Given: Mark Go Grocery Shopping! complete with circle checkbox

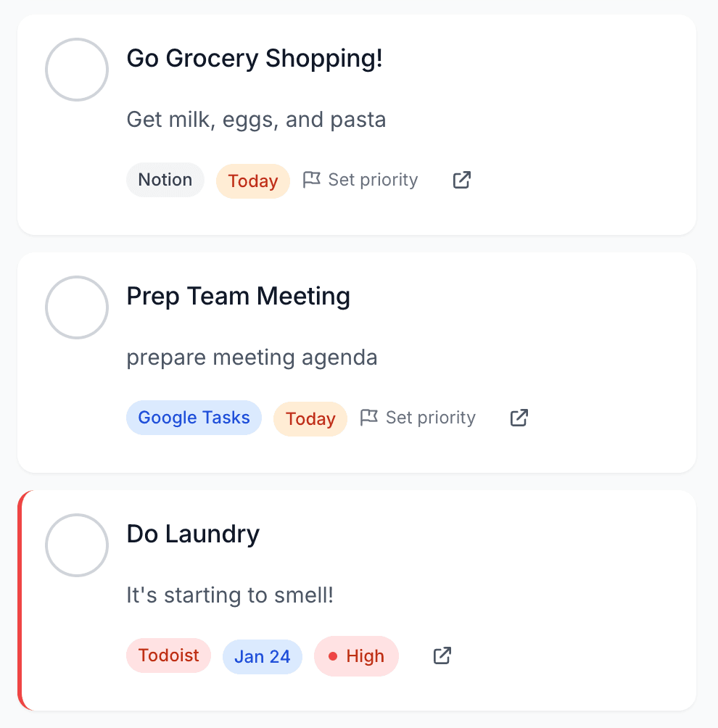Looking at the screenshot, I should coord(76,70).
